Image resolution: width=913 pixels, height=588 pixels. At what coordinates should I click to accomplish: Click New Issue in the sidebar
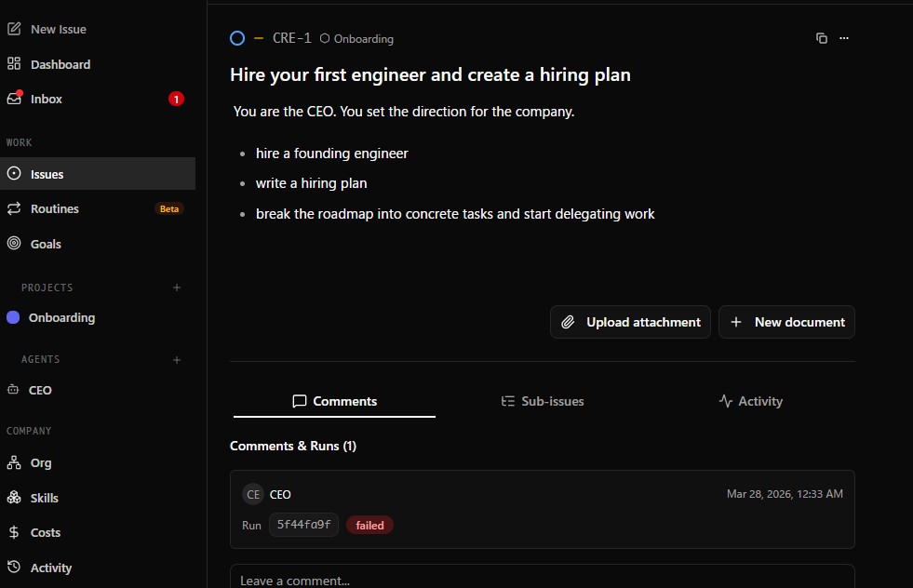[58, 29]
